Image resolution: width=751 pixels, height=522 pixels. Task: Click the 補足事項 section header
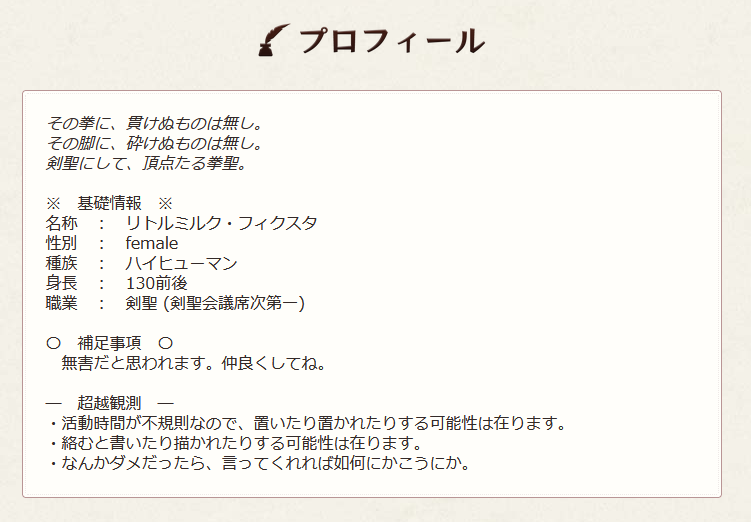pyautogui.click(x=109, y=343)
